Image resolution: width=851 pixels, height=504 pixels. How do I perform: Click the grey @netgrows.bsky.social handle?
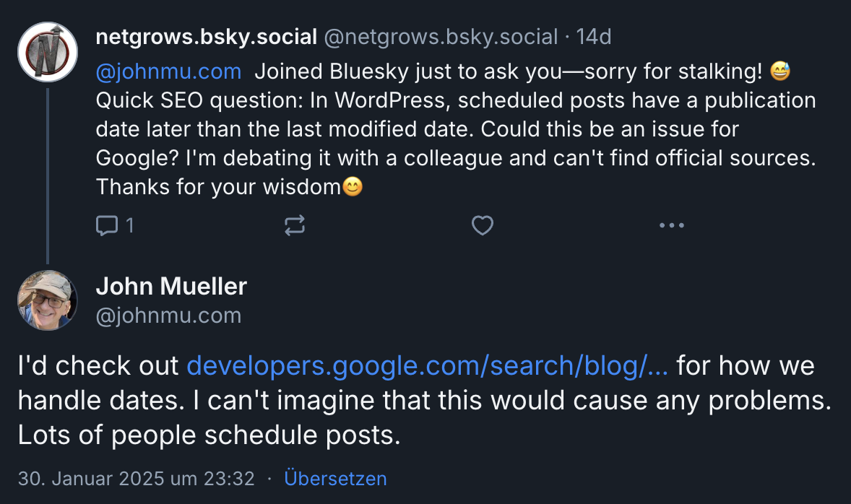[441, 37]
